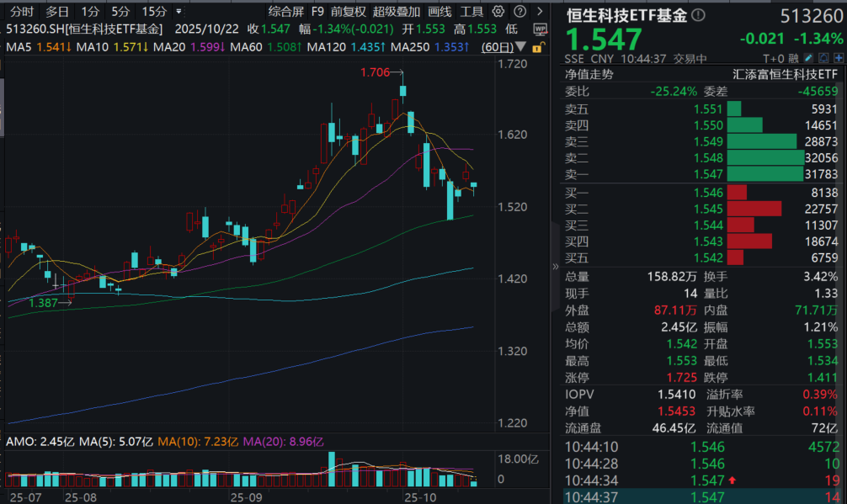
Task: Open the 综合屏 combined screen view
Action: 286,12
